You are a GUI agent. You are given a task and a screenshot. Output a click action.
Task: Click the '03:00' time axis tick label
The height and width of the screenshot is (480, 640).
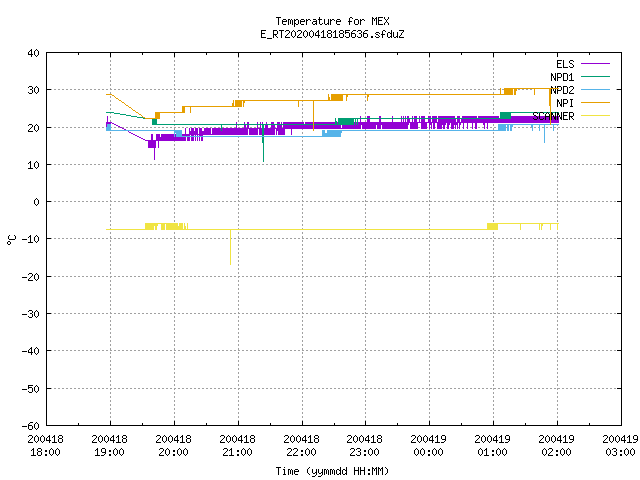pos(620,452)
